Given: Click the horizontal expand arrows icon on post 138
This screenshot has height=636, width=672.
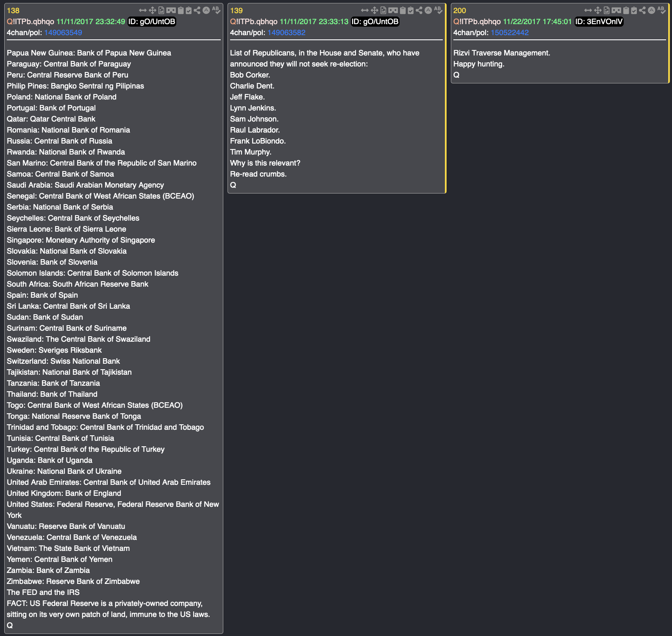Looking at the screenshot, I should coord(143,10).
